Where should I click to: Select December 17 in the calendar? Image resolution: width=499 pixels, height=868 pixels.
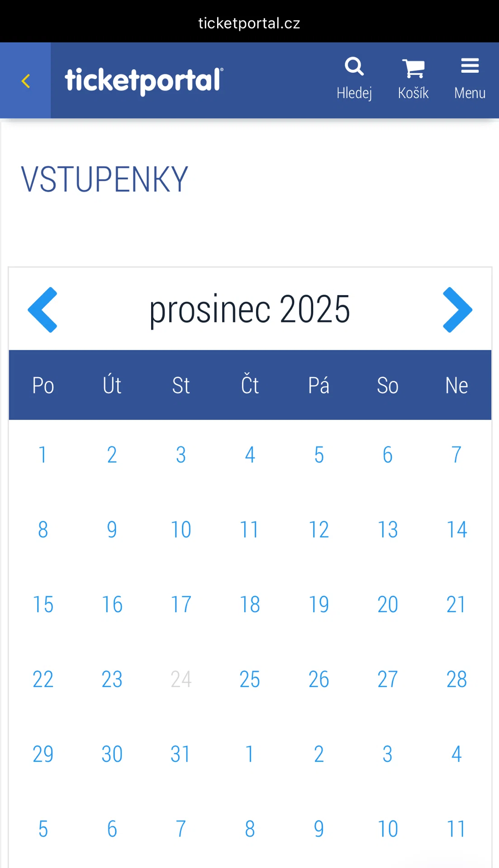click(181, 604)
